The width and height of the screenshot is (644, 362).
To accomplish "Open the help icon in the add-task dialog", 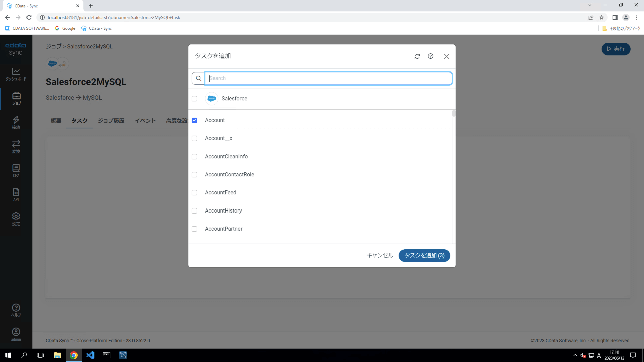I will click(x=430, y=56).
